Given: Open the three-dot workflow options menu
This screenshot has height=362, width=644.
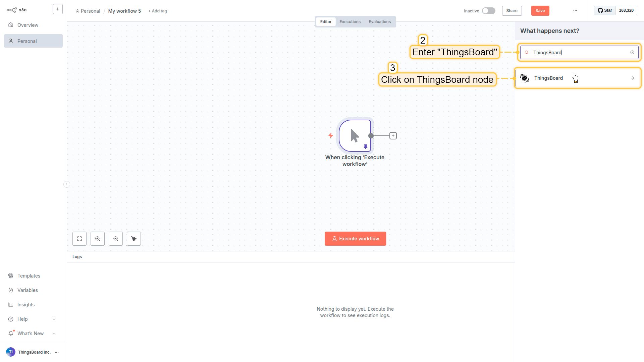Looking at the screenshot, I should 575,11.
